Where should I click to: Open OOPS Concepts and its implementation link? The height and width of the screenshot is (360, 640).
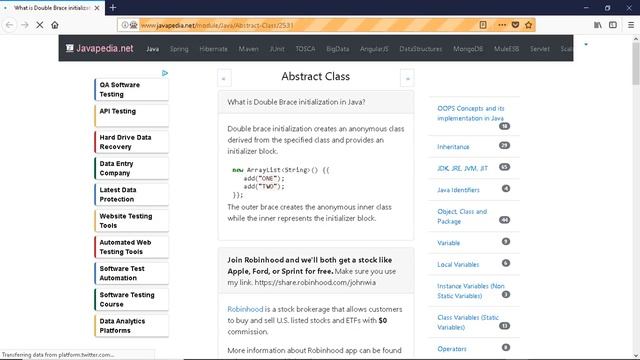[471, 113]
